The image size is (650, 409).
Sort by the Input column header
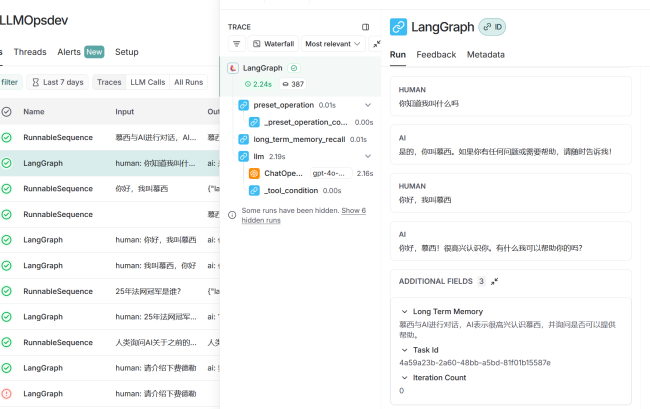pyautogui.click(x=124, y=112)
